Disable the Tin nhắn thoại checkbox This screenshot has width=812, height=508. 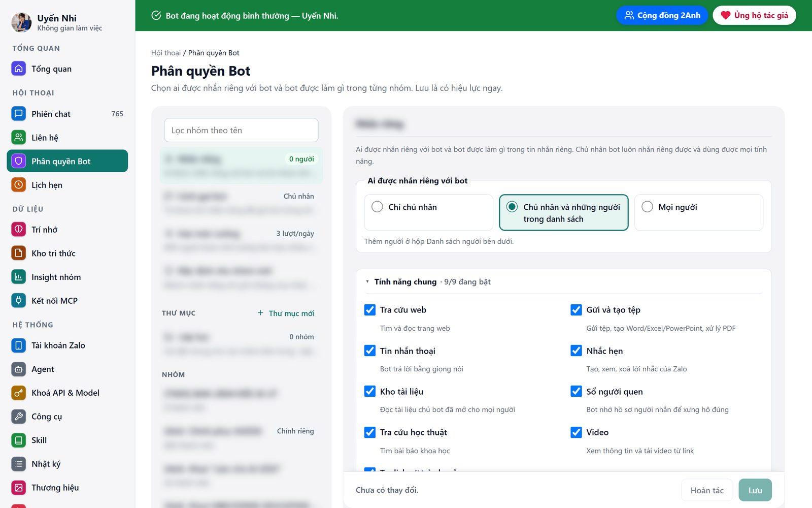point(370,351)
